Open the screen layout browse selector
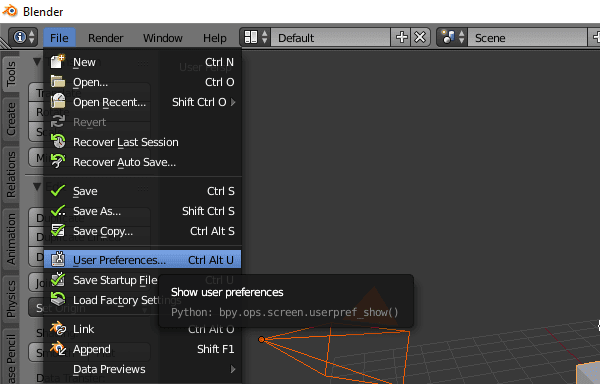The width and height of the screenshot is (600, 384). [x=255, y=37]
